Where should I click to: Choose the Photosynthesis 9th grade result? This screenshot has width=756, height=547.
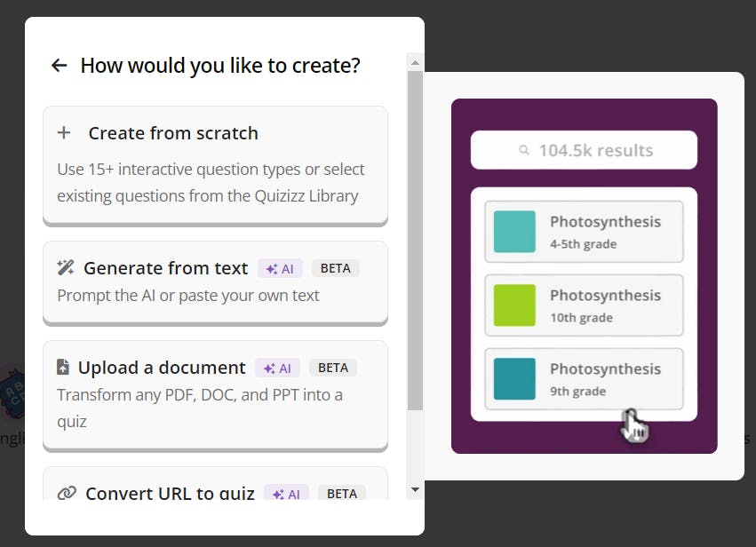584,379
